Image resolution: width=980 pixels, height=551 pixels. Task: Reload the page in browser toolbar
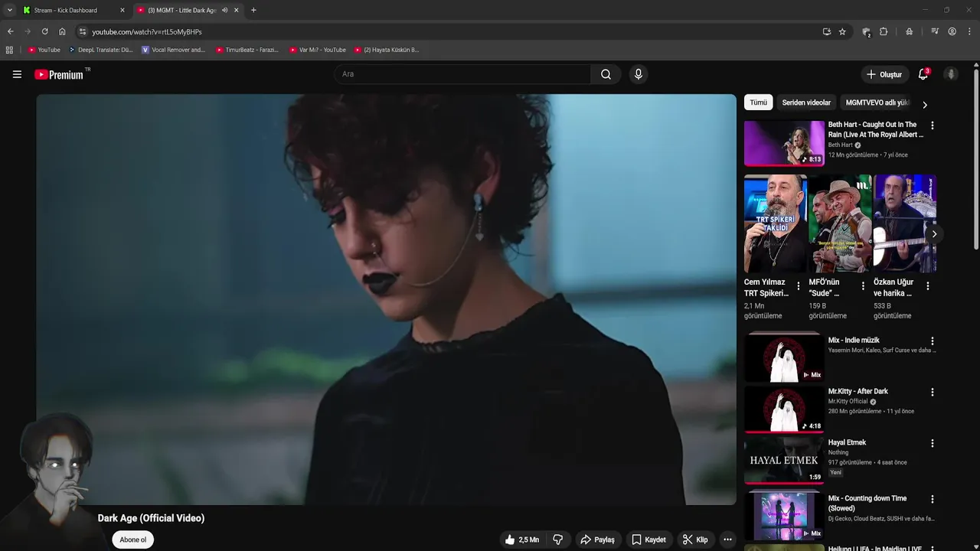[x=44, y=31]
